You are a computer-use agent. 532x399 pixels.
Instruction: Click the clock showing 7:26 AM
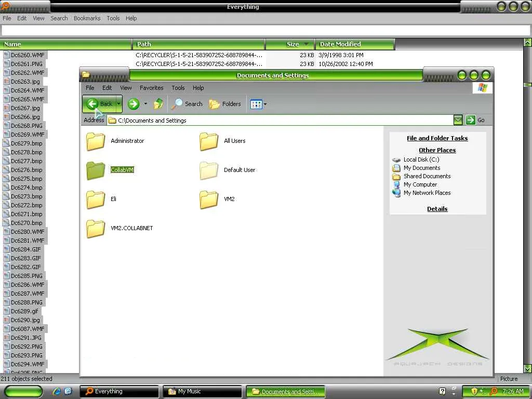(513, 391)
